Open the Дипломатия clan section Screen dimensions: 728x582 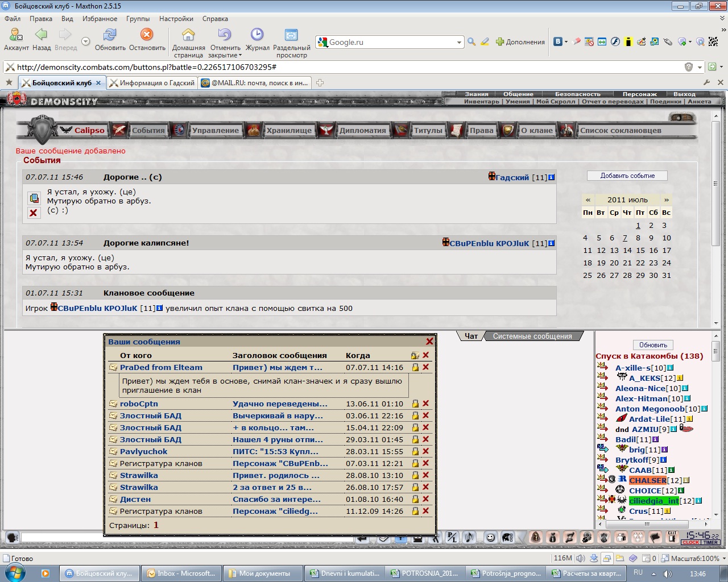click(362, 130)
